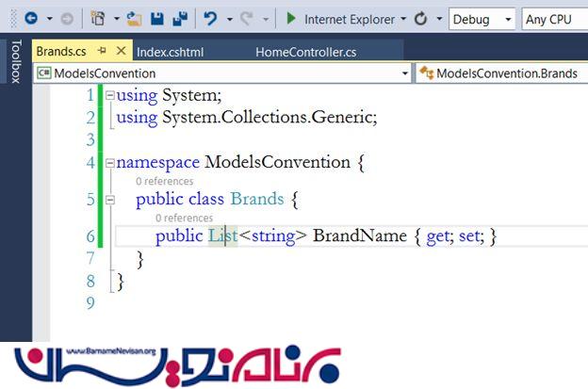
Task: Click the browser Refresh icon
Action: point(420,18)
